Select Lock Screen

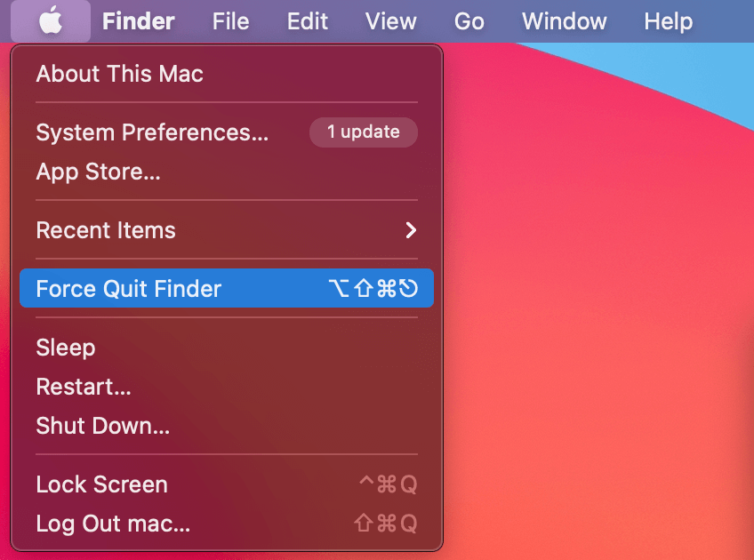coord(101,484)
